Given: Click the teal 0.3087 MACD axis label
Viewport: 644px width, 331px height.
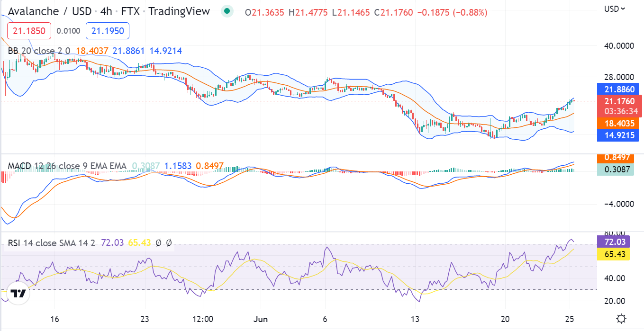Looking at the screenshot, I should [x=615, y=169].
